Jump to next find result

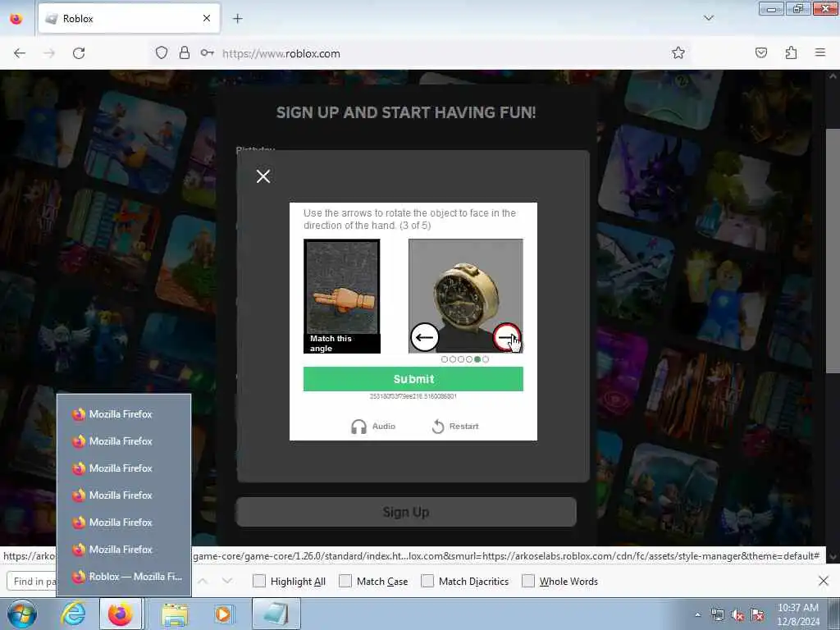[x=227, y=581]
